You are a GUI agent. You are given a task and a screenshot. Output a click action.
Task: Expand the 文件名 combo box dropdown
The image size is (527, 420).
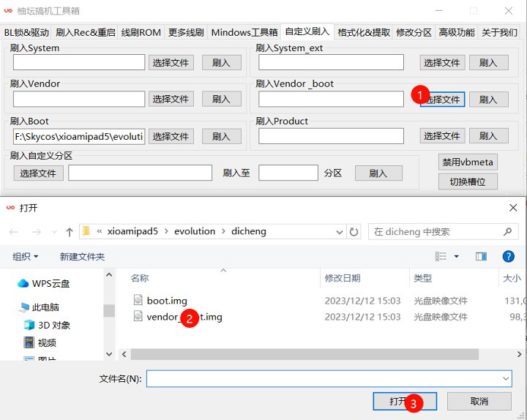(x=506, y=378)
